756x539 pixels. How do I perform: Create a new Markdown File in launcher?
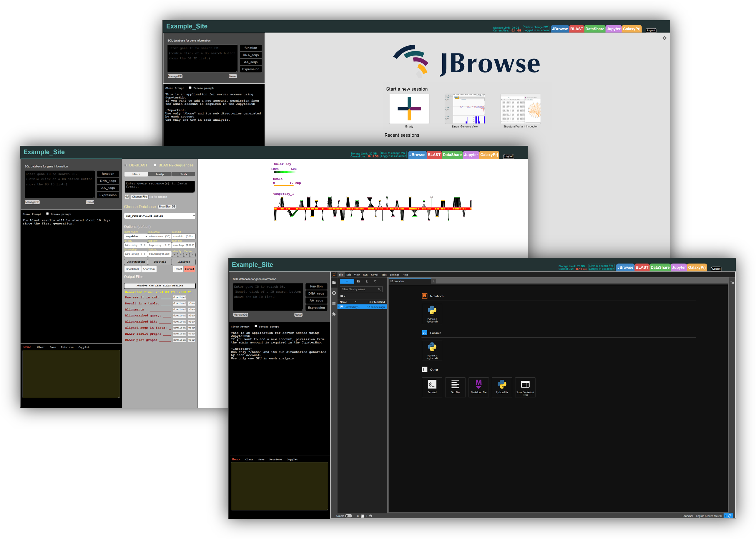478,387
